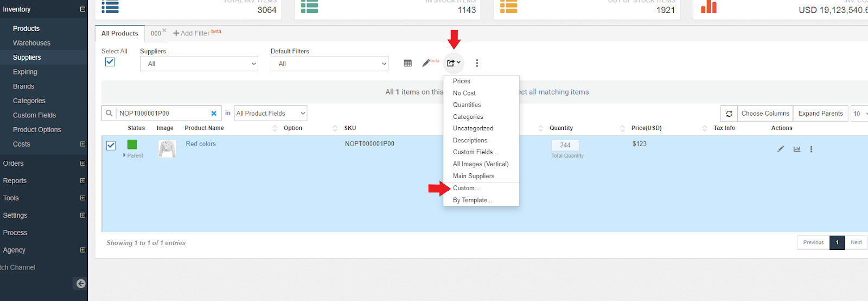
Task: Expand the Orders sidebar section
Action: coord(82,163)
